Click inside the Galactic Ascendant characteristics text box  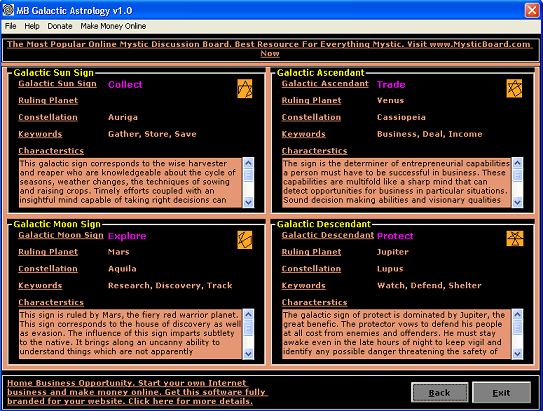tap(397, 182)
